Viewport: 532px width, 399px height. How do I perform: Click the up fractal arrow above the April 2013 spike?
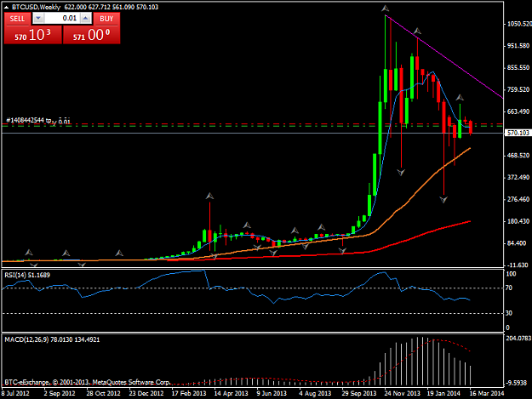tap(209, 196)
